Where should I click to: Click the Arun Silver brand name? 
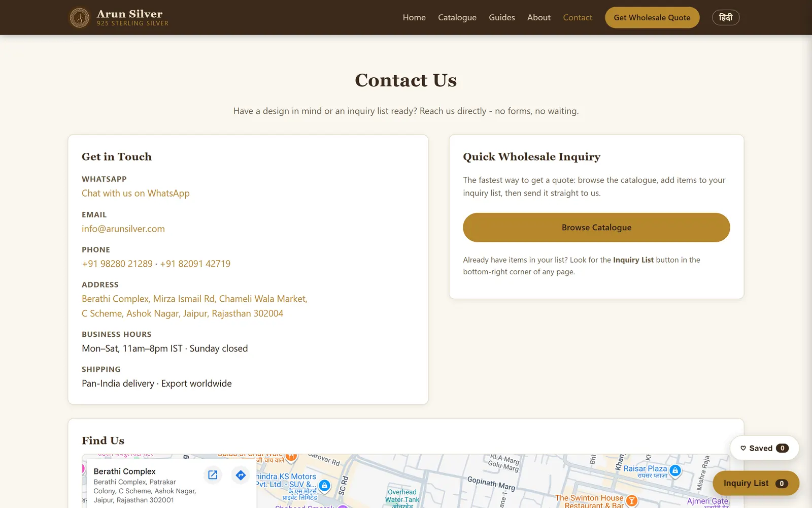[x=130, y=14]
